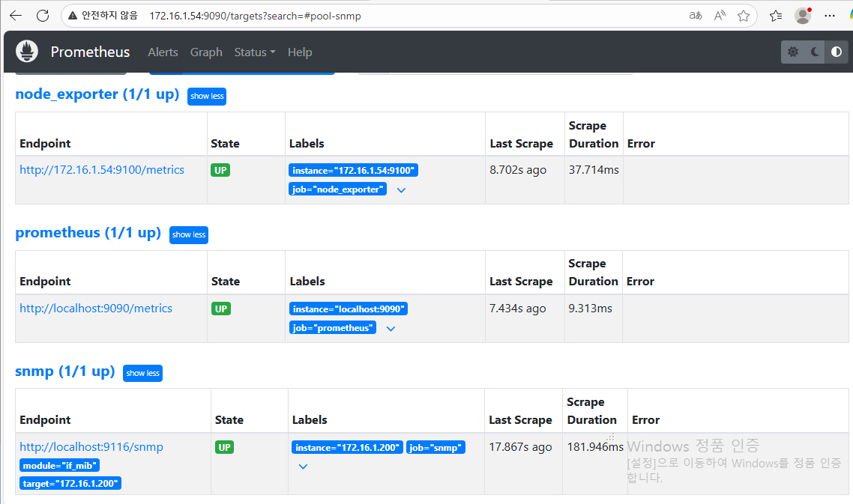The height and width of the screenshot is (504, 853).
Task: Reload the page with refresh icon
Action: pyautogui.click(x=43, y=16)
